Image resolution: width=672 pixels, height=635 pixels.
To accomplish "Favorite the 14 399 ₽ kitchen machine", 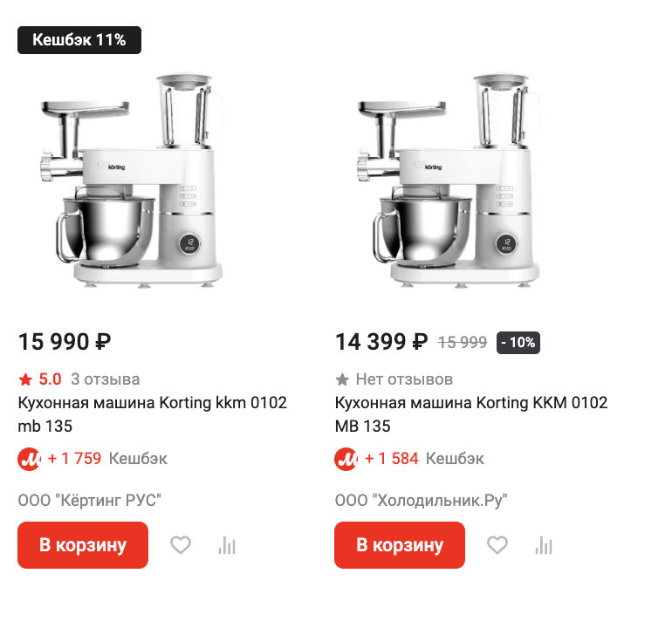I will click(497, 546).
